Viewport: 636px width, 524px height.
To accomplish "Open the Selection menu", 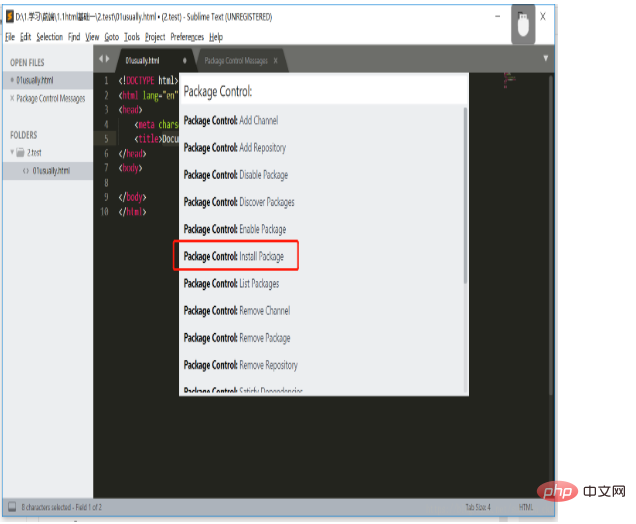I will coord(49,37).
